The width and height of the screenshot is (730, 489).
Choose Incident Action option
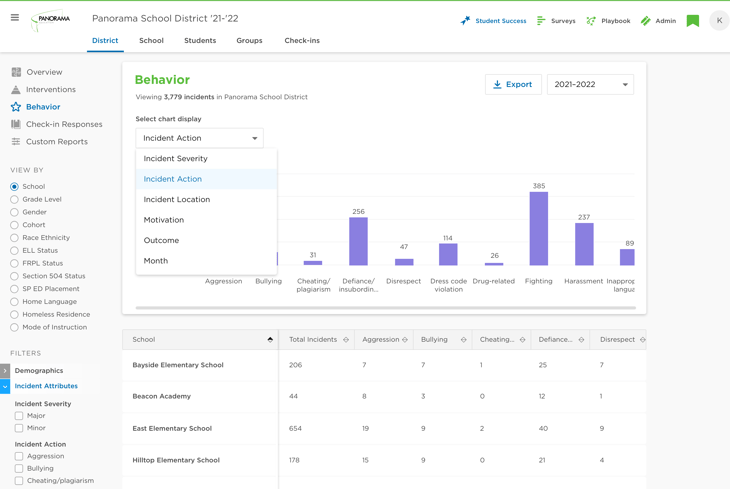point(206,179)
